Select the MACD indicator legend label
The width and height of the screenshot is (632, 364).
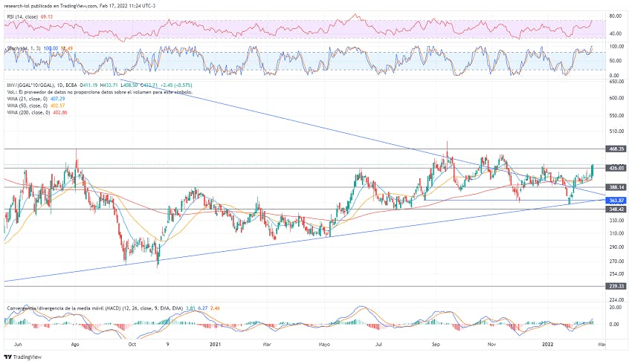(95, 308)
